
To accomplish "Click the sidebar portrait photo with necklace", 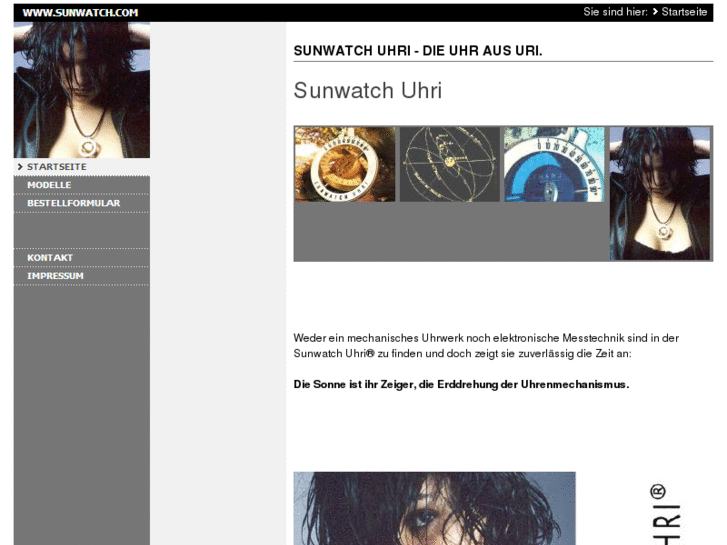I will (82, 90).
